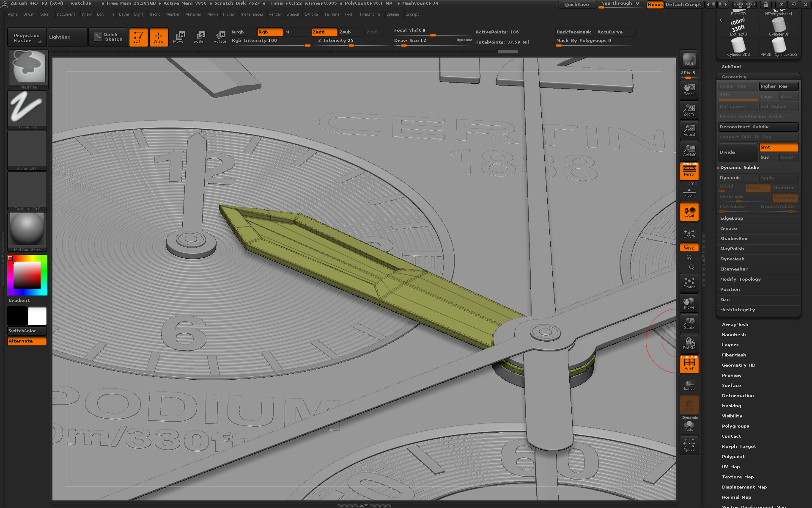Switch to Rotate transform mode in top shelf

pyautogui.click(x=219, y=37)
